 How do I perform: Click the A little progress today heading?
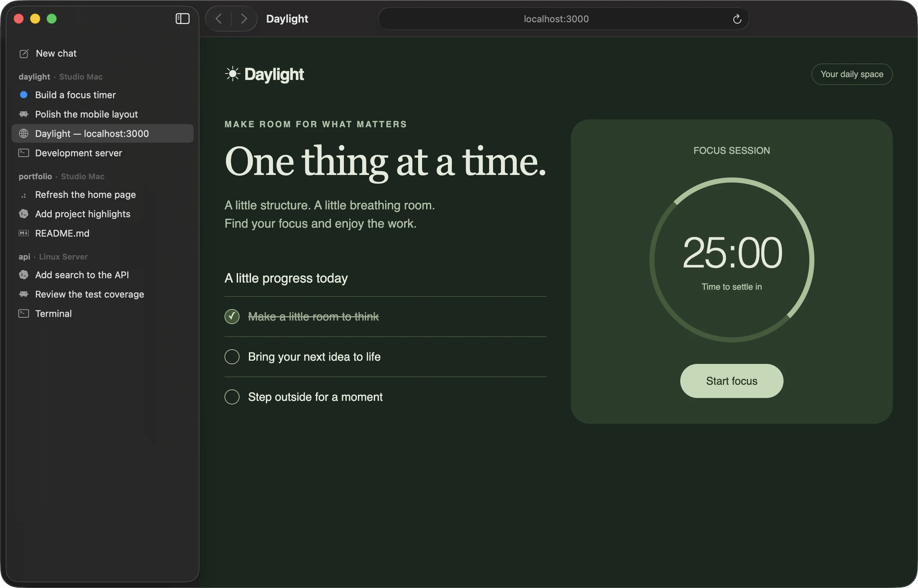pyautogui.click(x=286, y=278)
